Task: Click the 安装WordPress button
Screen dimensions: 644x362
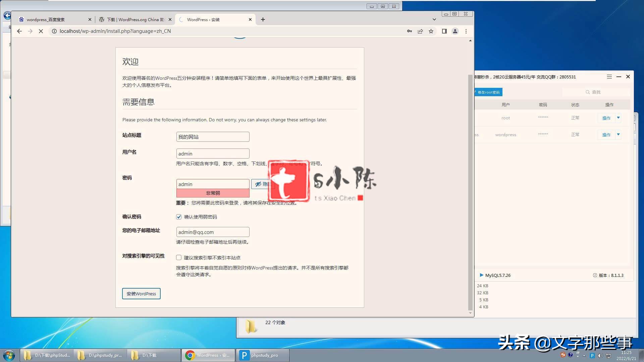Action: 141,293
